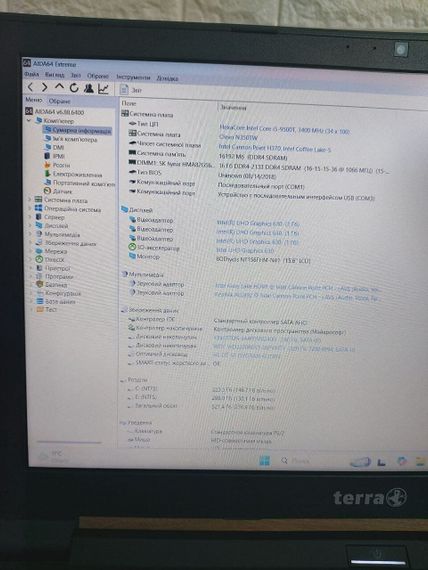Viewport: 428px width, 570px height.
Task: Click the Пристрої tree item icon
Action: tap(39, 268)
